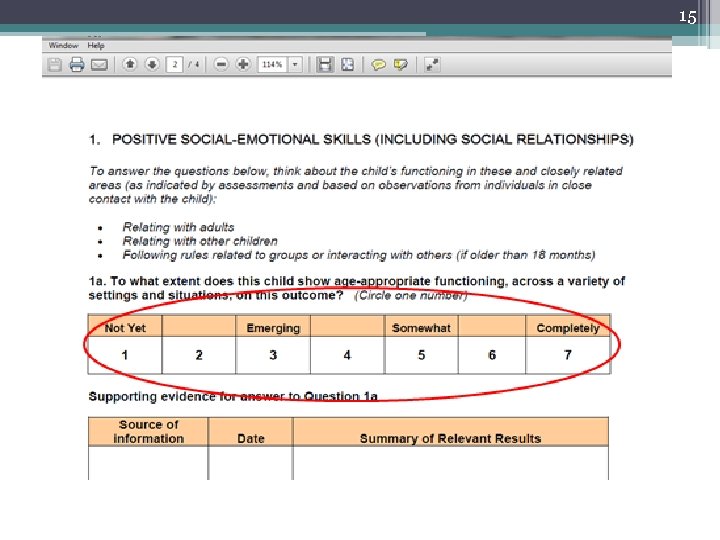Screen dimensions: 720x540
Task: Click the Somewhat header cell
Action: [x=422, y=328]
